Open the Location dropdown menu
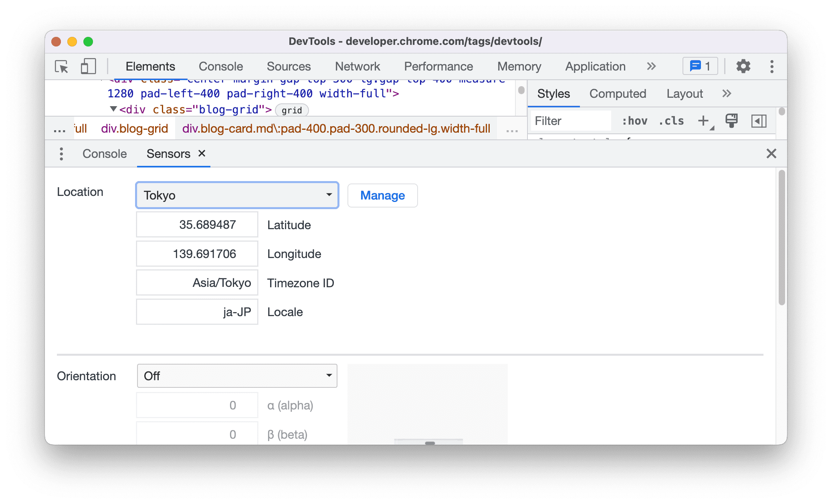Screen dimensions: 832x504 click(236, 194)
